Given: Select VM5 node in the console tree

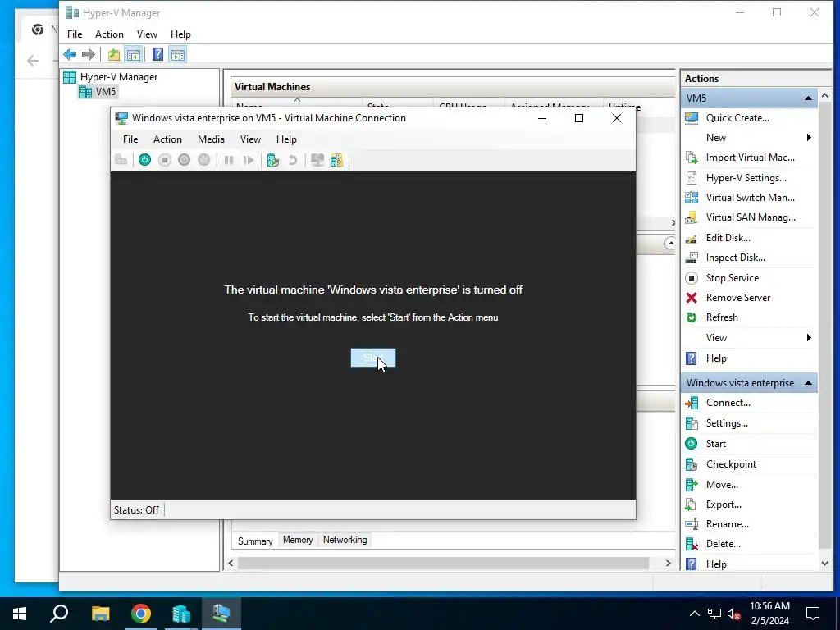Looking at the screenshot, I should (106, 92).
